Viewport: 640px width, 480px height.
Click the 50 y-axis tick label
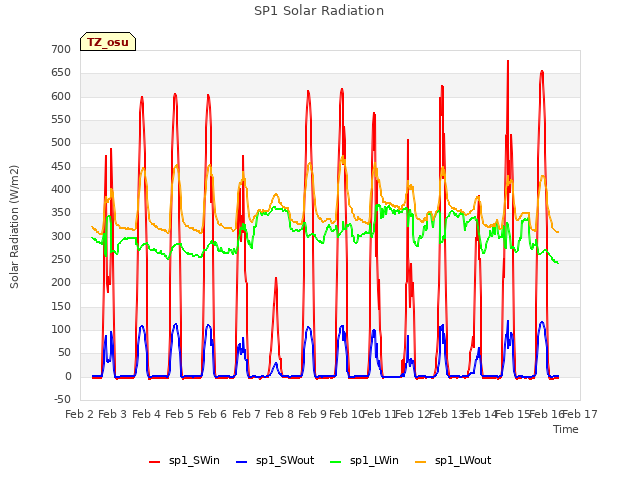coord(64,353)
